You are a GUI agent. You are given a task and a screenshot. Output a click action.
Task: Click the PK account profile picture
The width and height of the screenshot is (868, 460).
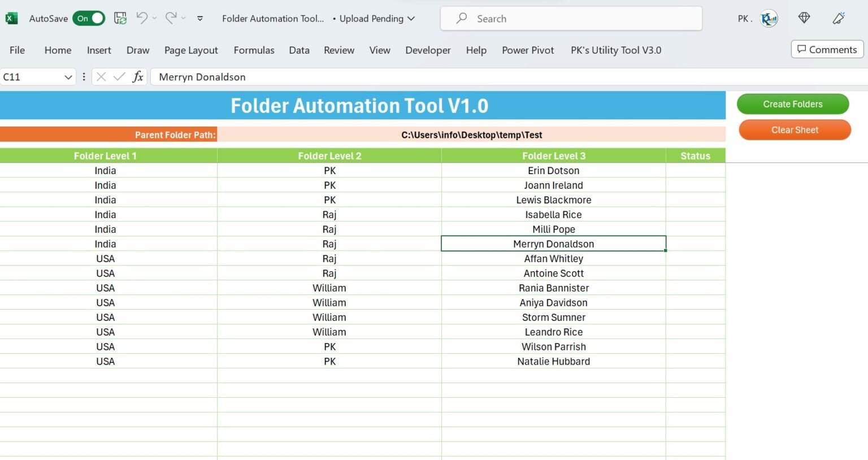pos(769,19)
